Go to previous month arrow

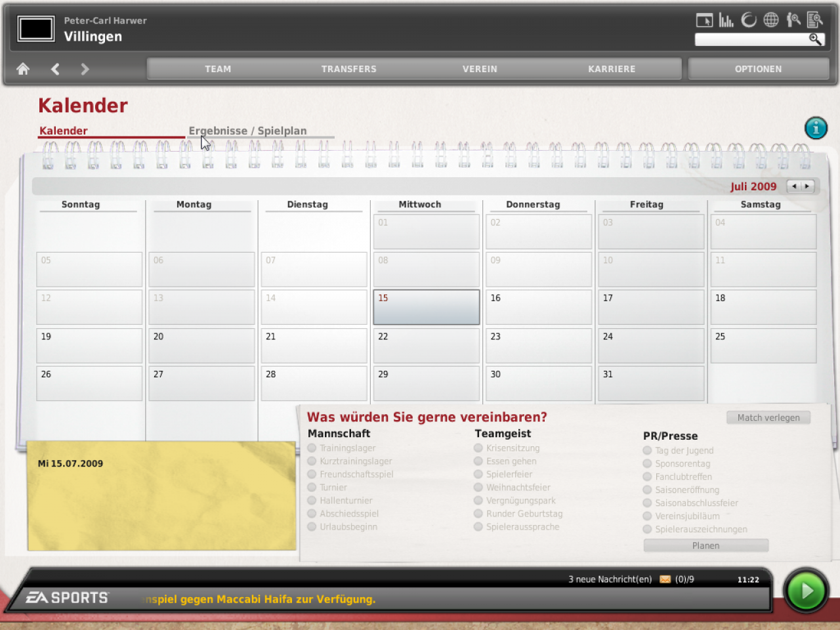[794, 186]
